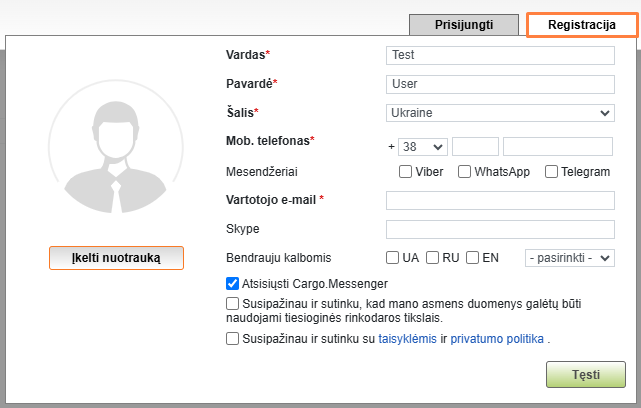Tick the WhatsApp checkbox
Viewport: 641px width, 408px height.
[x=465, y=172]
